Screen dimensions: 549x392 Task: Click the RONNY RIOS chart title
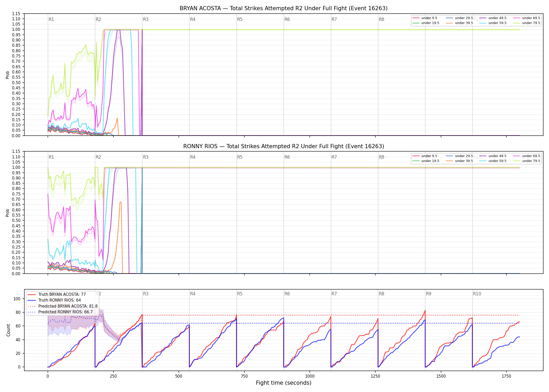point(284,146)
